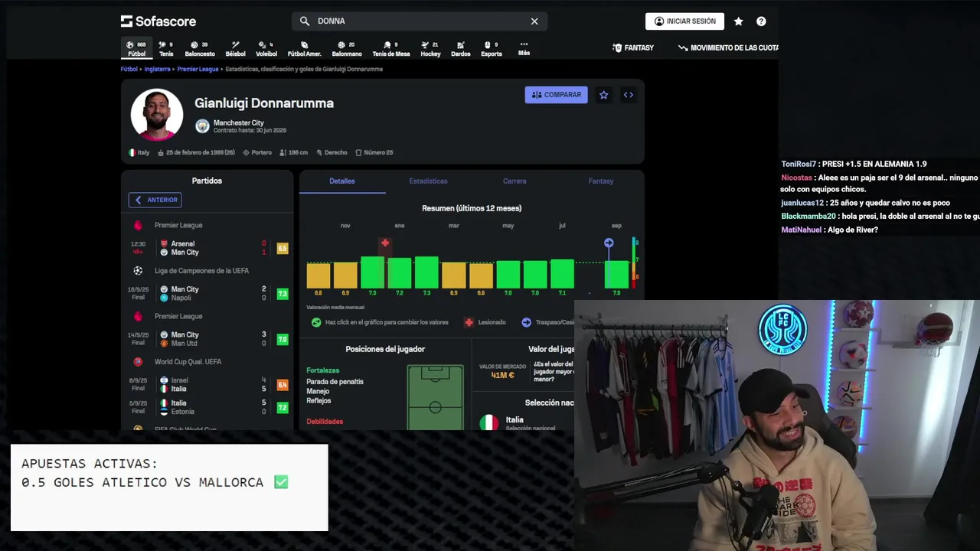The height and width of the screenshot is (551, 980).
Task: Go to ANTERIOR matches
Action: coord(155,200)
